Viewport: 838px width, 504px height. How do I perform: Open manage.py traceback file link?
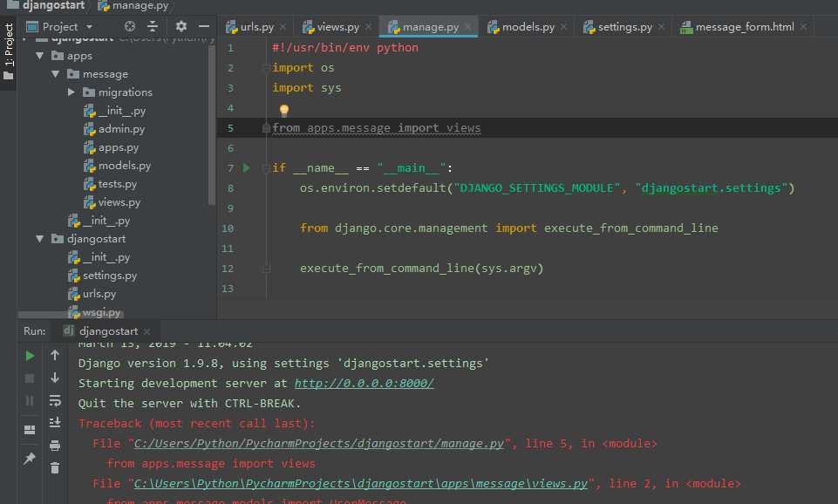tap(318, 444)
